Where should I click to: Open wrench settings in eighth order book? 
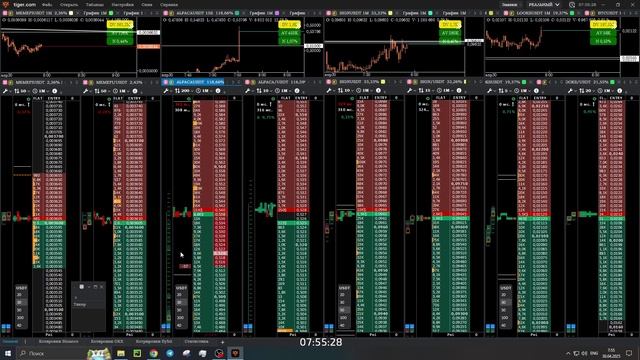(x=571, y=91)
